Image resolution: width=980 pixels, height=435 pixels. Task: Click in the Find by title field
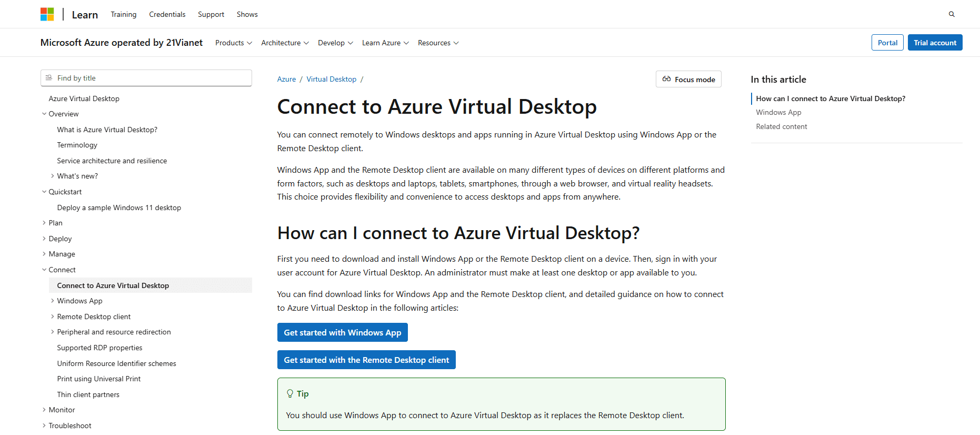pyautogui.click(x=153, y=78)
